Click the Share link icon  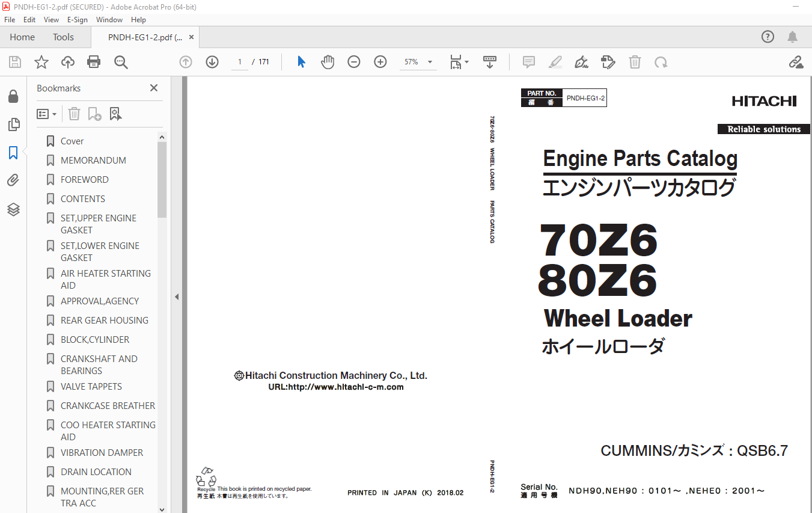coord(796,62)
